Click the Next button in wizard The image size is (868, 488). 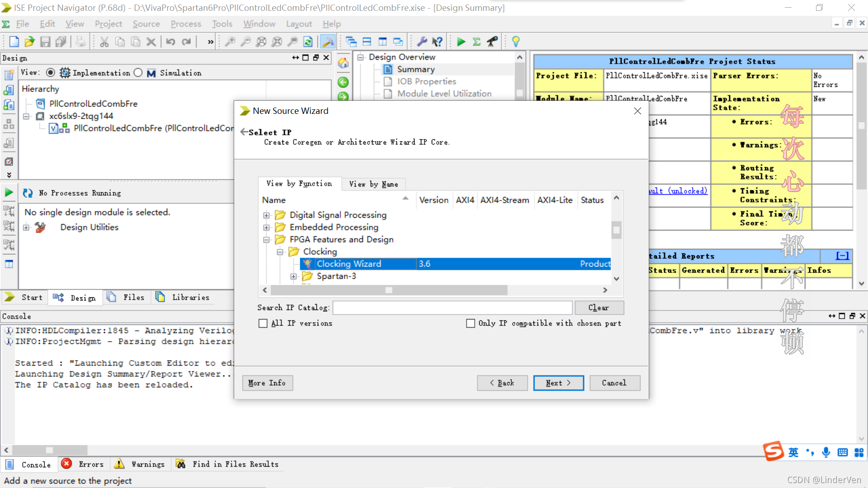tap(558, 383)
